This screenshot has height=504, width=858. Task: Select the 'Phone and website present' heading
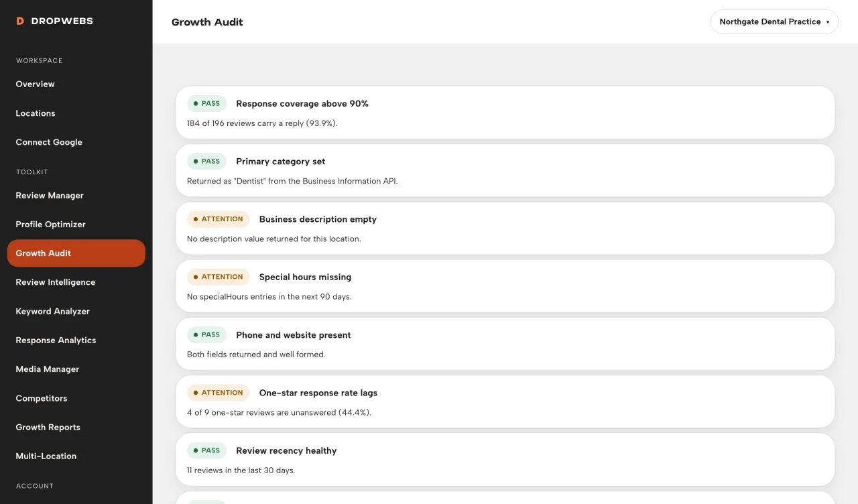294,335
